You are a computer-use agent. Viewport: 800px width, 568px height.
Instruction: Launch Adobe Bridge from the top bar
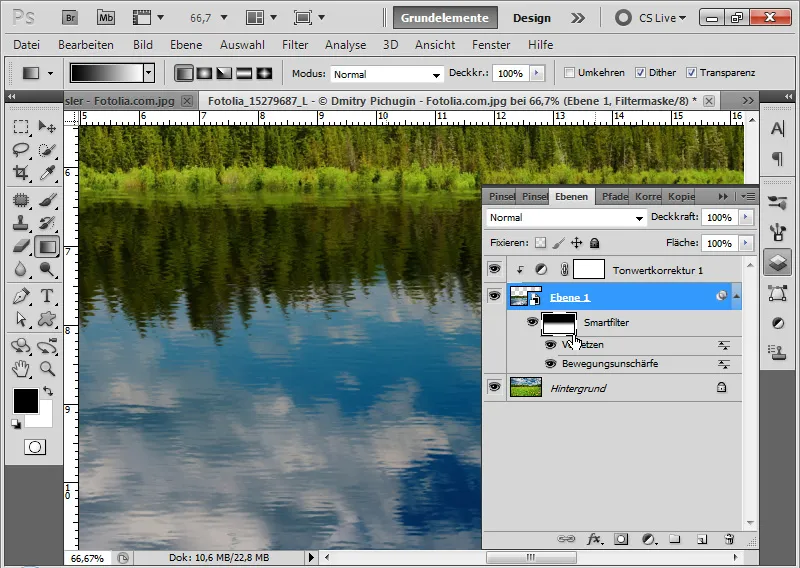(x=70, y=18)
